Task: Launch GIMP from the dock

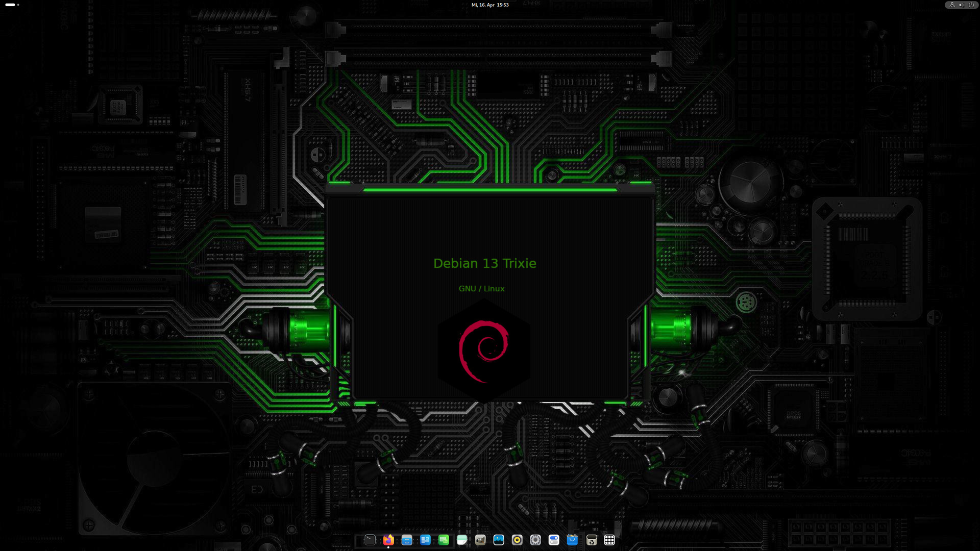Action: point(480,540)
